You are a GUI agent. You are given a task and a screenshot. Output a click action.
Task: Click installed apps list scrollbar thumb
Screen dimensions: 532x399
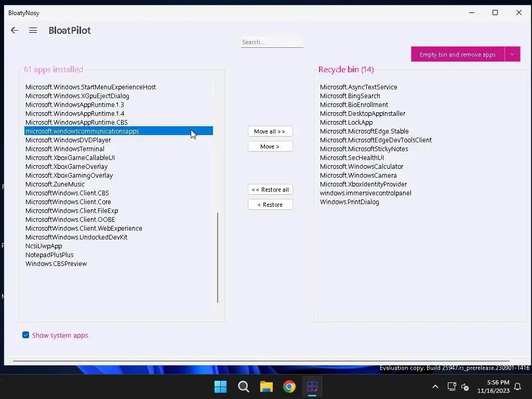[x=218, y=258]
